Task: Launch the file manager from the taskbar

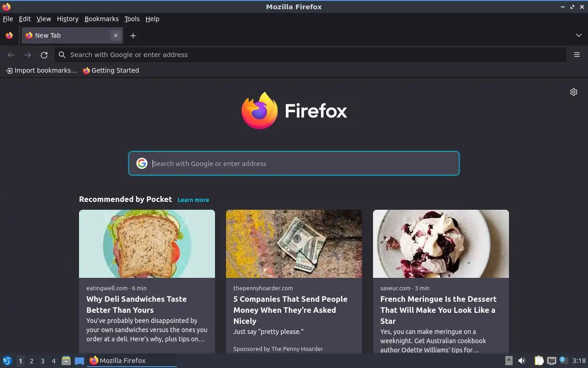Action: point(66,361)
